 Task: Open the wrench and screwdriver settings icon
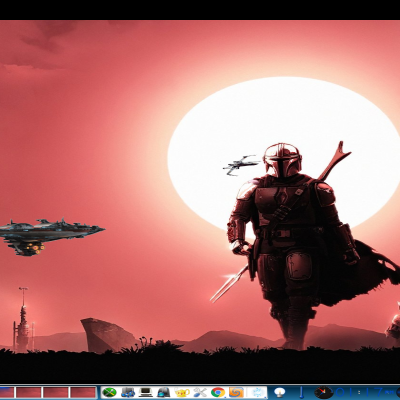(200, 392)
